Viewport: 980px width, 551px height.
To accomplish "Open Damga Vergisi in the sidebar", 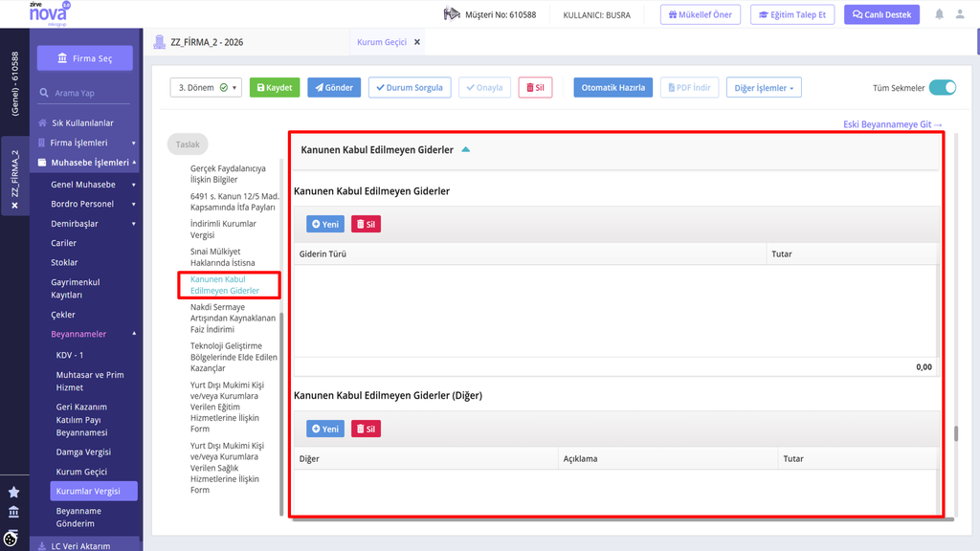I will pyautogui.click(x=83, y=452).
